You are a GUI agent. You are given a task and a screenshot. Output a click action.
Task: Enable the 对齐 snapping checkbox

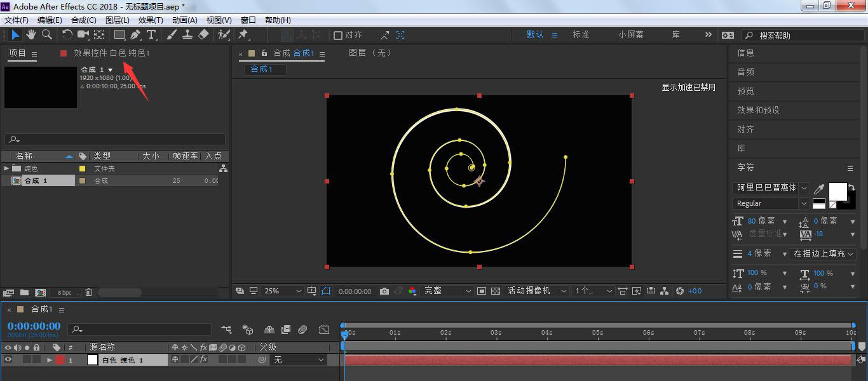click(x=338, y=36)
